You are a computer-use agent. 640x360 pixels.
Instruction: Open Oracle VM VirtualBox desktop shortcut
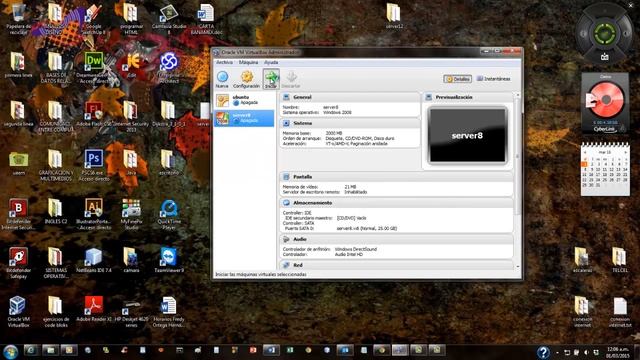coord(18,312)
